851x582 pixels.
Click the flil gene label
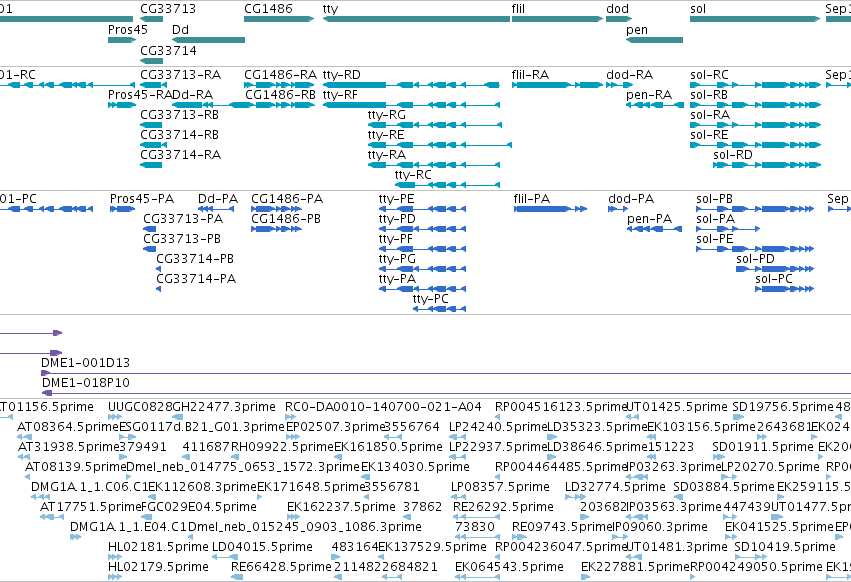pos(518,9)
